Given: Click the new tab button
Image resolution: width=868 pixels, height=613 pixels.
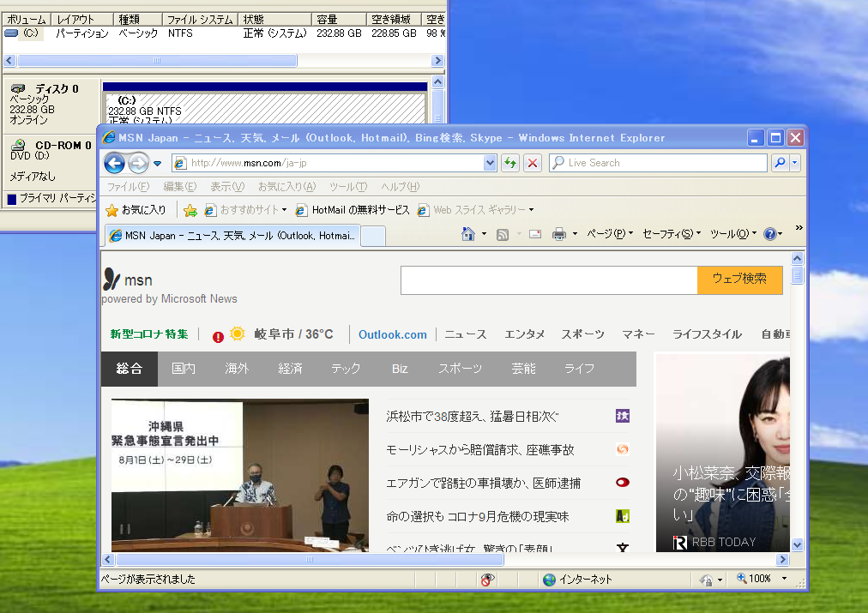Looking at the screenshot, I should point(373,237).
